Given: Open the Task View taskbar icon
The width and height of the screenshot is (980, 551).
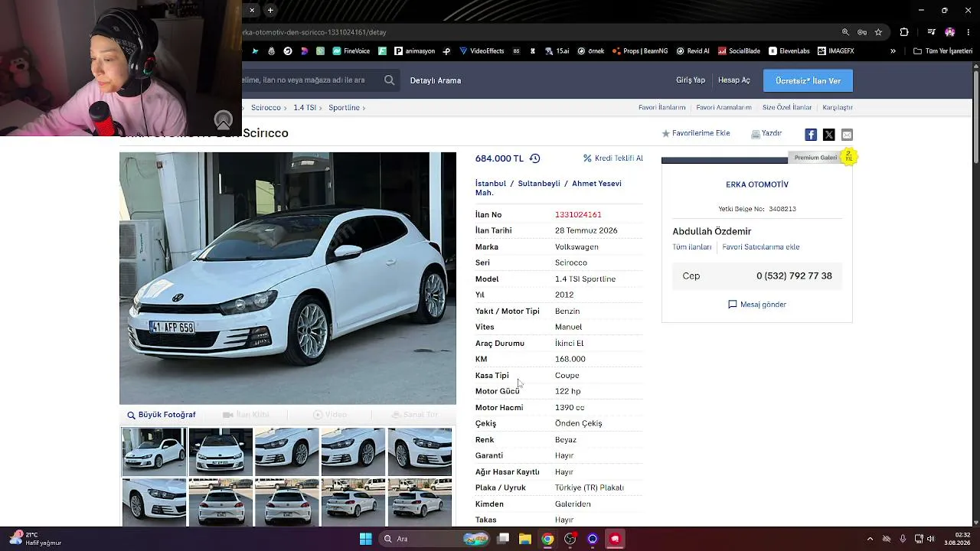Looking at the screenshot, I should (503, 539).
